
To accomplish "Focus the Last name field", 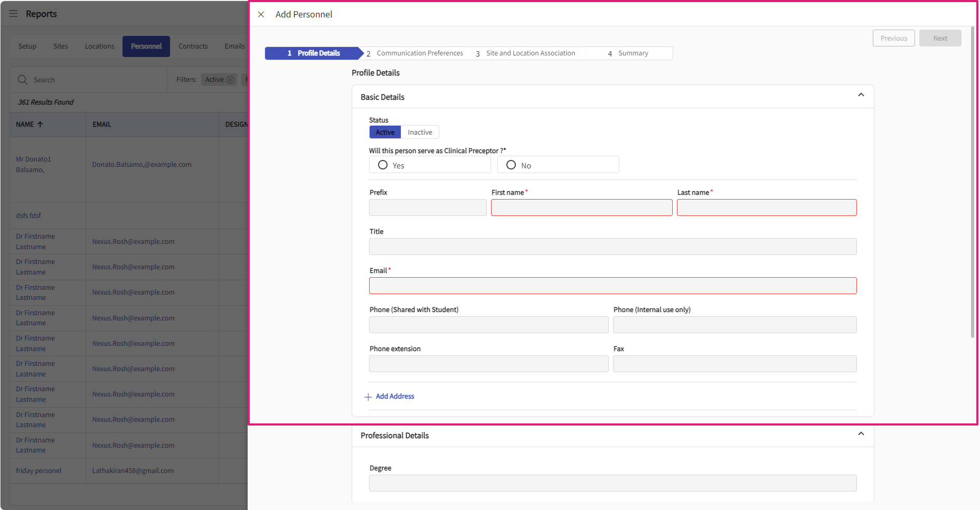I will click(767, 207).
